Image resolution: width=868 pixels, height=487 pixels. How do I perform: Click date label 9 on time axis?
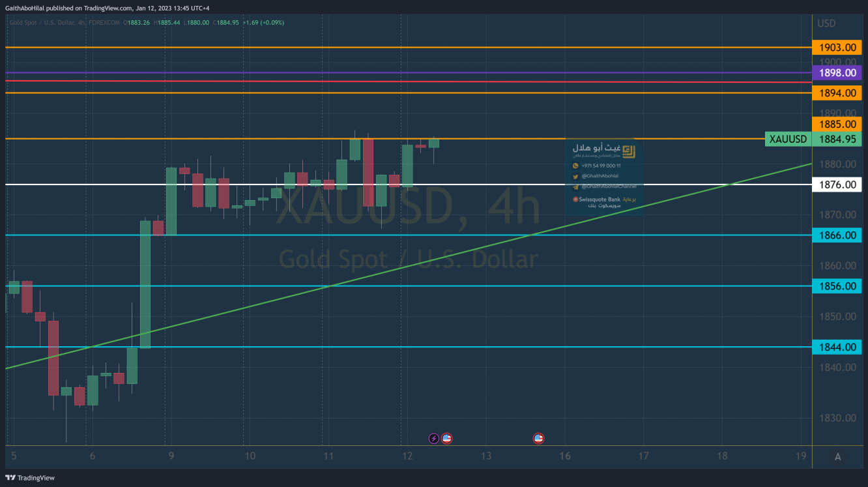click(x=170, y=456)
